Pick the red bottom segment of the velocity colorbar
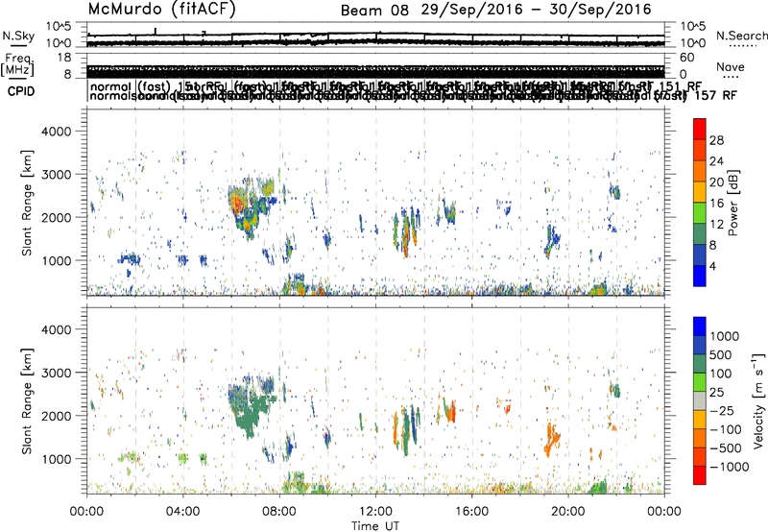 [700, 475]
